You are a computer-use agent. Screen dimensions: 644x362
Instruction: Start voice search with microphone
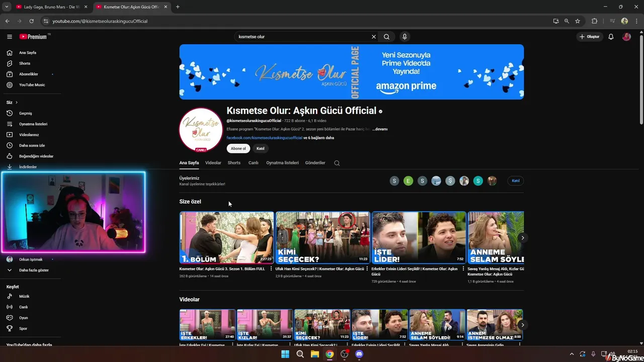[x=404, y=37]
